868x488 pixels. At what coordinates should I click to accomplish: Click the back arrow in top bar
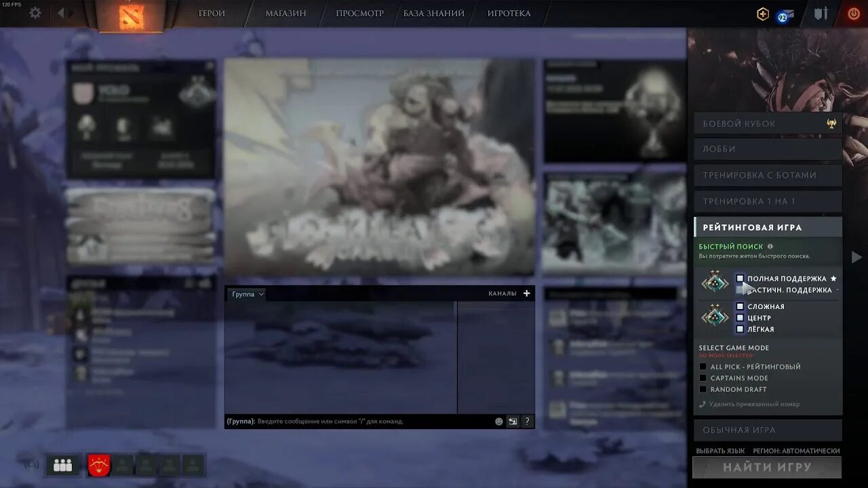point(61,13)
